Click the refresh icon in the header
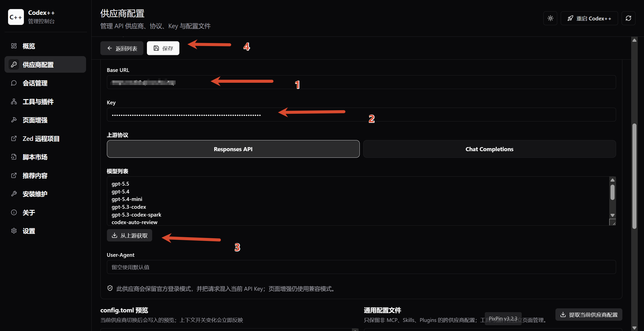 (628, 18)
